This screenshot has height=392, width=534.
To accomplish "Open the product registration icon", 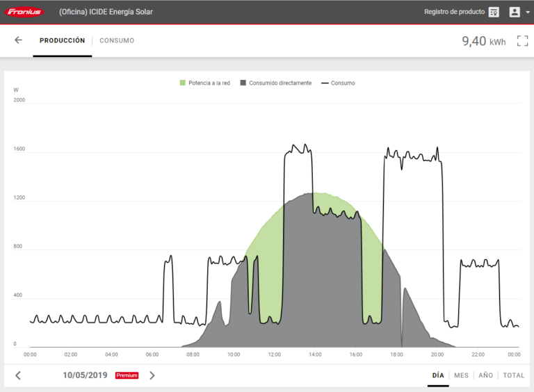I will tap(494, 12).
